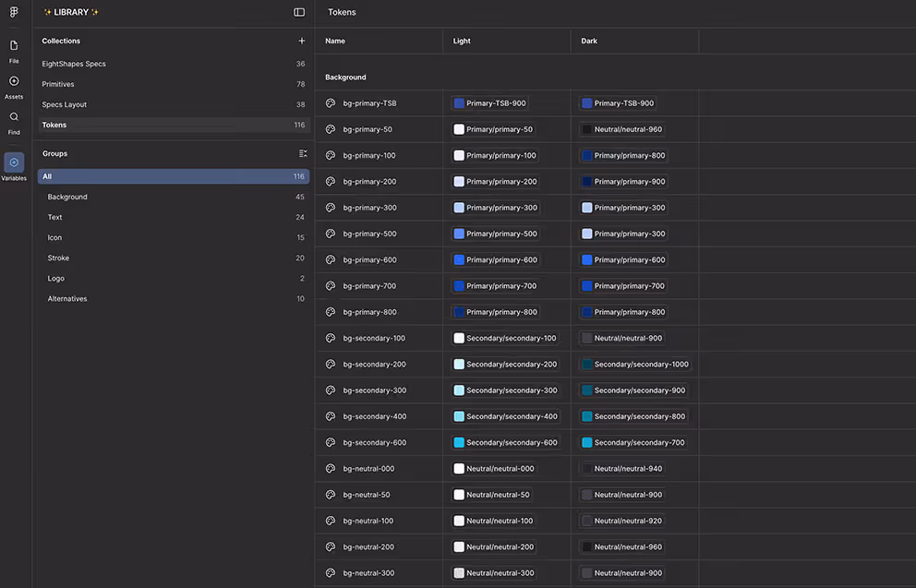Click palette icon for bg-secondary-400

pos(331,416)
